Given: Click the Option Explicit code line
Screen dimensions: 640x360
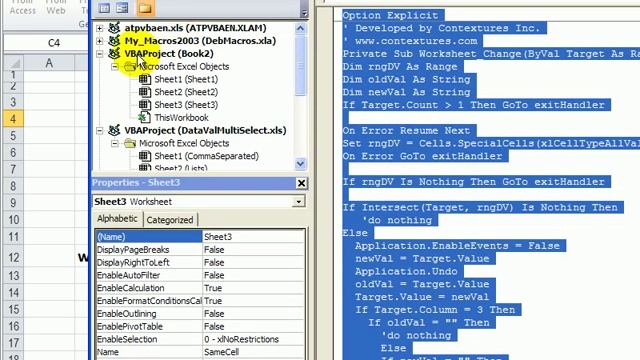Looking at the screenshot, I should (390, 16).
